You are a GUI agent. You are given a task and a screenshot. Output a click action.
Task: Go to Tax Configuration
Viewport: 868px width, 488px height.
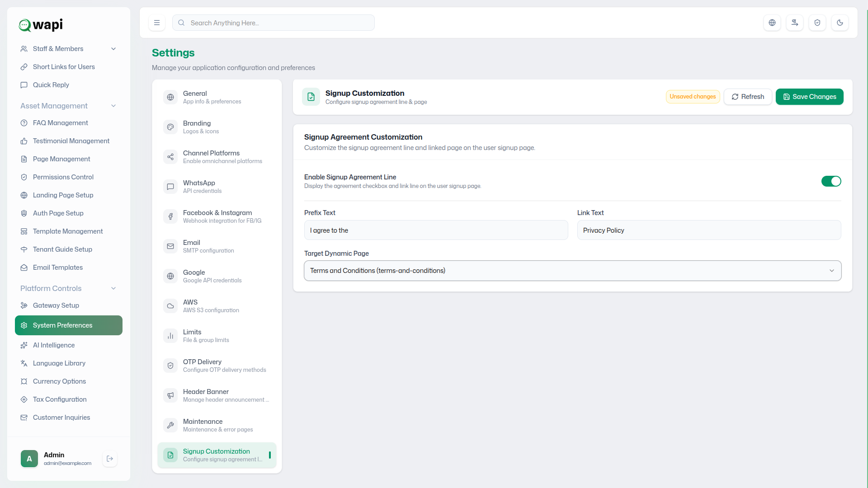[x=68, y=399]
